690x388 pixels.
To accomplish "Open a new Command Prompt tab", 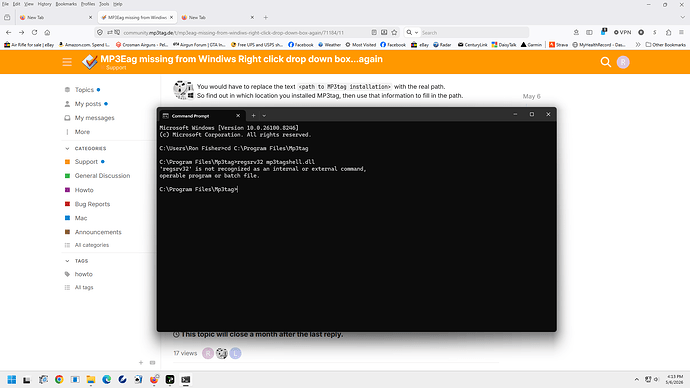I will click(x=253, y=115).
